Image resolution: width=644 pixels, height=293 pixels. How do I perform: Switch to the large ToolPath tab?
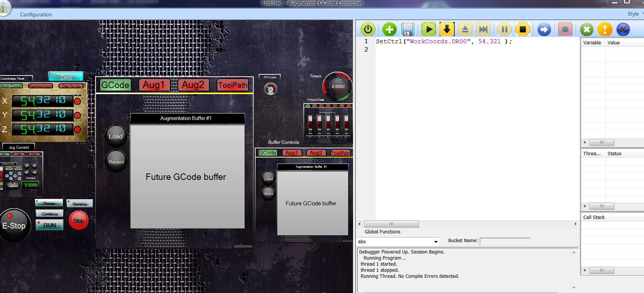click(232, 85)
